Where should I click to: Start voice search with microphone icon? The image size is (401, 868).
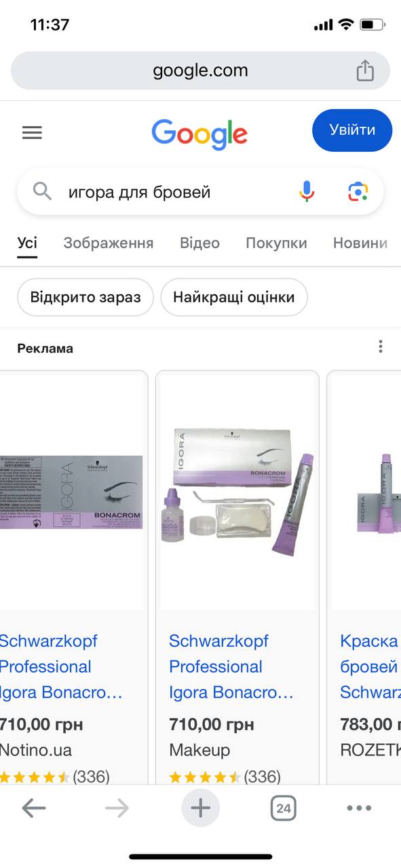pos(307,192)
